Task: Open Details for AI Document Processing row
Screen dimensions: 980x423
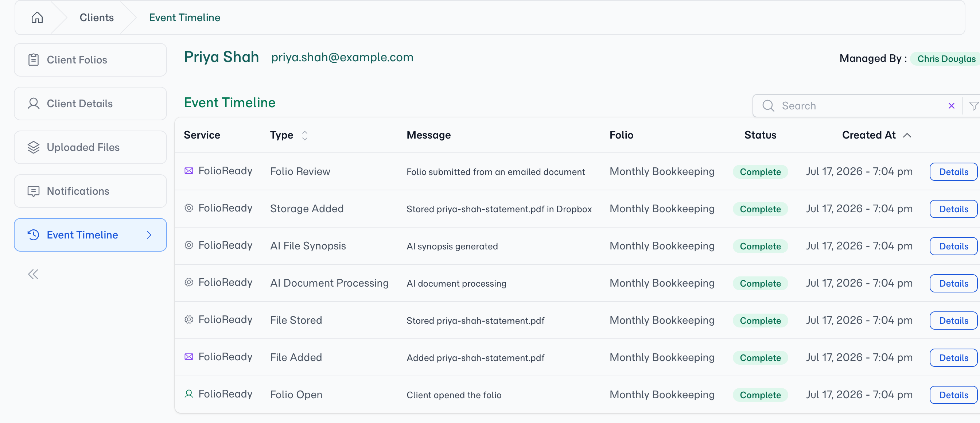Action: (953, 283)
